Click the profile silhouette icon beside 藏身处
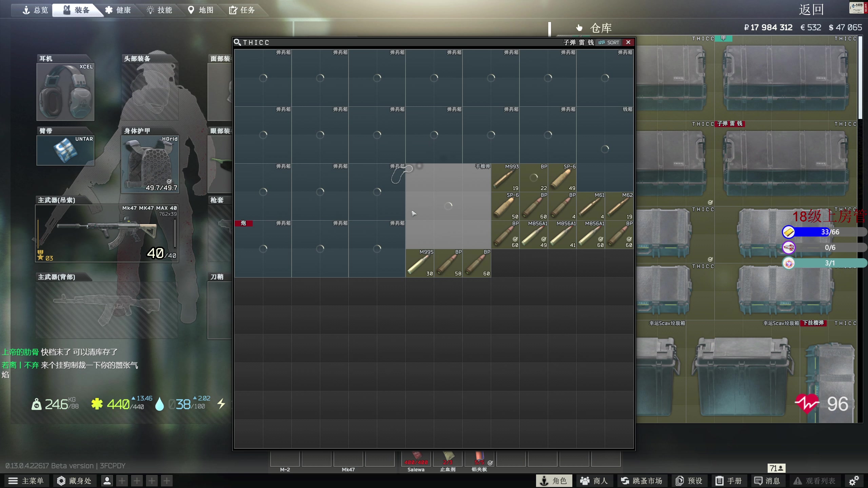This screenshot has height=488, width=868. pyautogui.click(x=107, y=481)
